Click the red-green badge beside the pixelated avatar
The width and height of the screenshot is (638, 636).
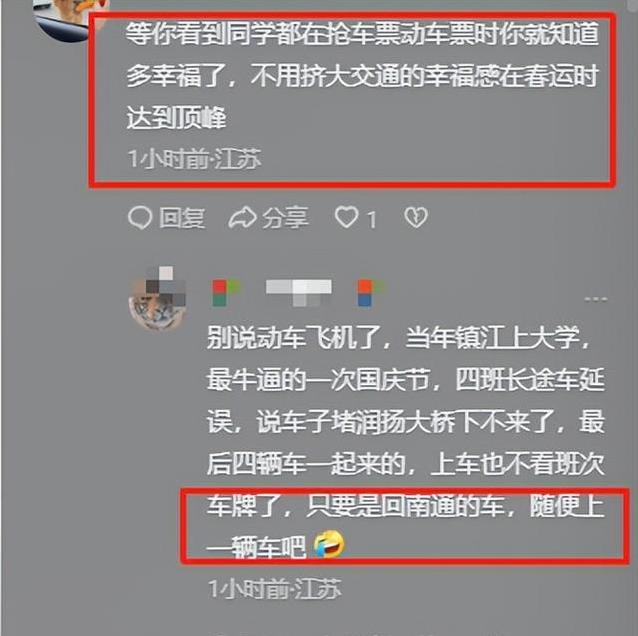[x=225, y=292]
